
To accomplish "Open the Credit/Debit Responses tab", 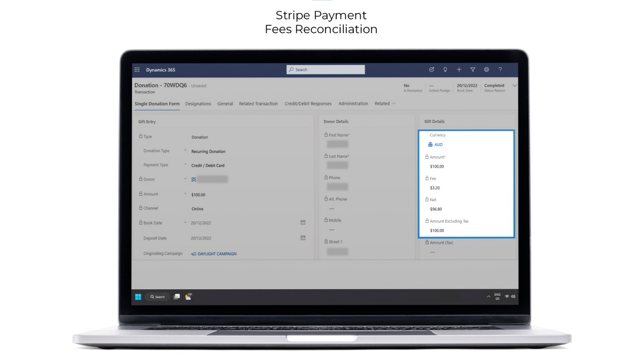I will pos(308,104).
